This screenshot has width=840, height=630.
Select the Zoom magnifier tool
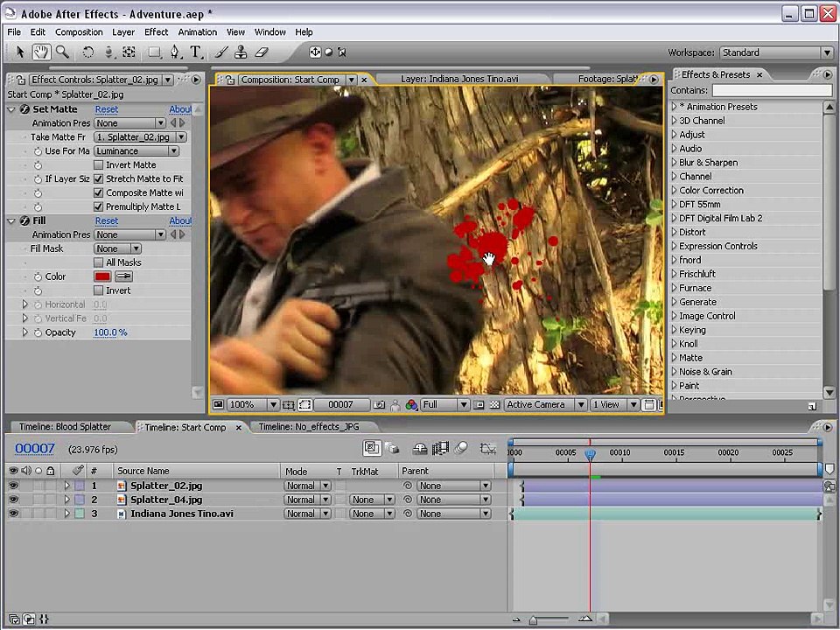62,52
